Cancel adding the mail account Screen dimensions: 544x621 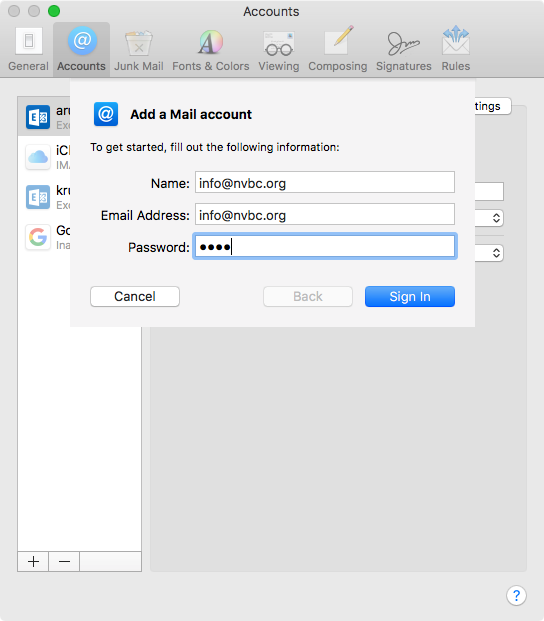[x=135, y=297]
